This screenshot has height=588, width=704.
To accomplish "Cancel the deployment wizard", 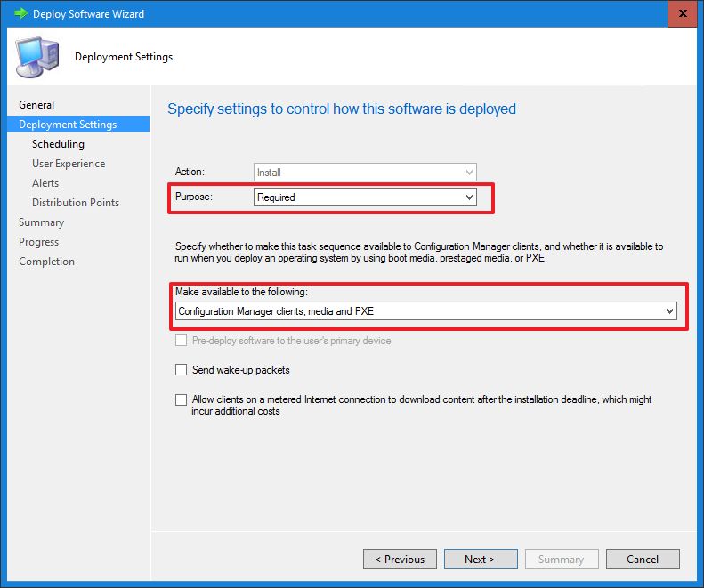I will click(x=643, y=560).
